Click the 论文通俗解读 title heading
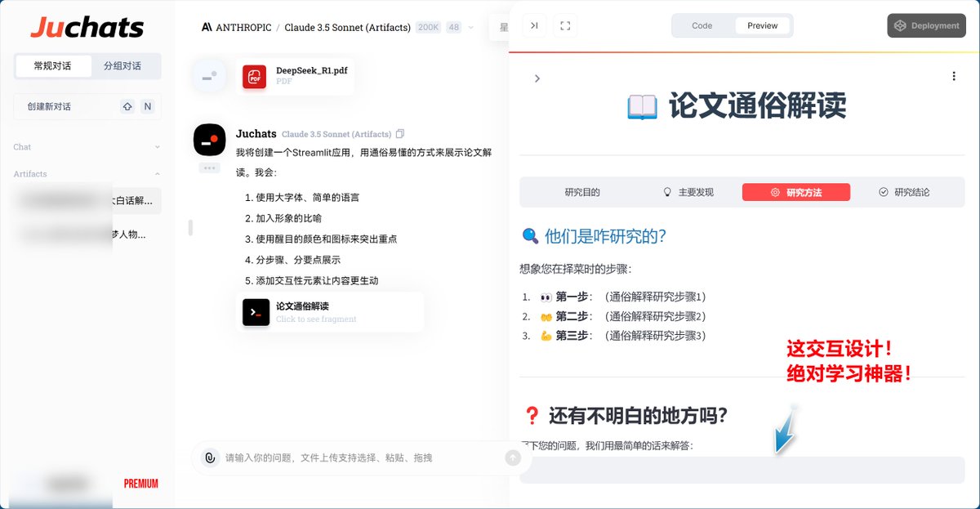This screenshot has width=980, height=509. click(737, 106)
